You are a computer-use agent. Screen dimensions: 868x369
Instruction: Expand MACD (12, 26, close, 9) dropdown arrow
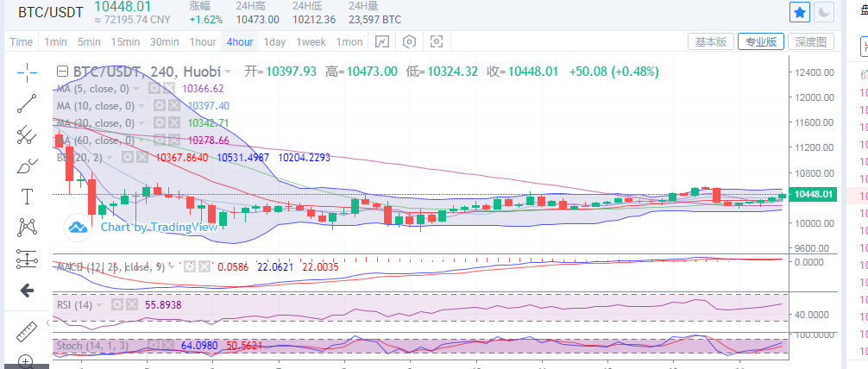pos(173,267)
